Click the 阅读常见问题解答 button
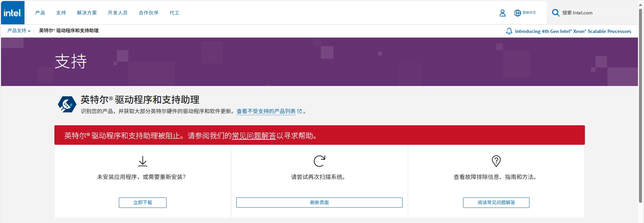This screenshot has height=223, width=644. (496, 203)
